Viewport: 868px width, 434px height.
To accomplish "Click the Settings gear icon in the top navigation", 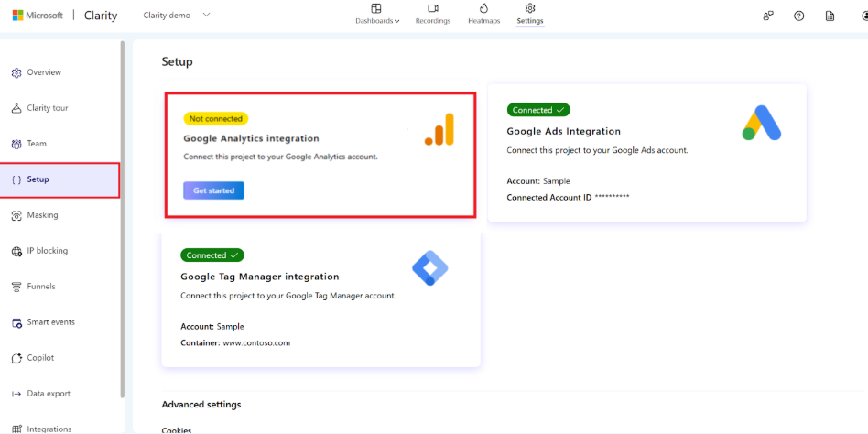I will tap(530, 8).
